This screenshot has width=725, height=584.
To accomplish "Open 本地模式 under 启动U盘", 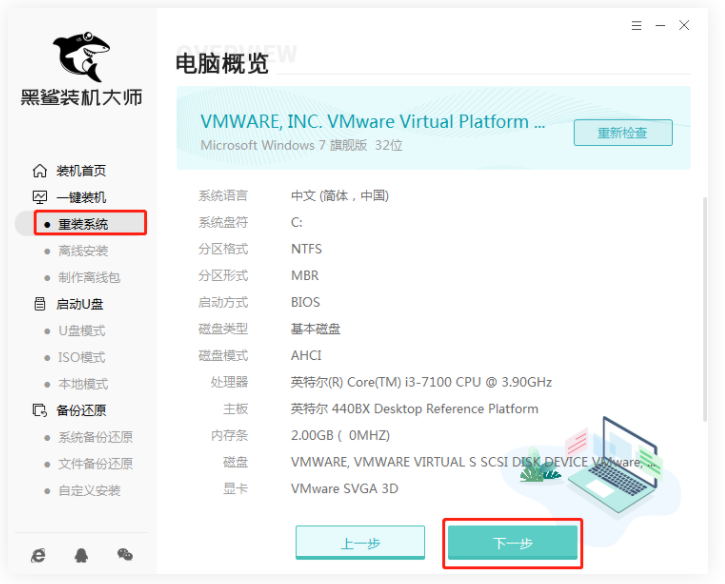I will click(x=83, y=384).
